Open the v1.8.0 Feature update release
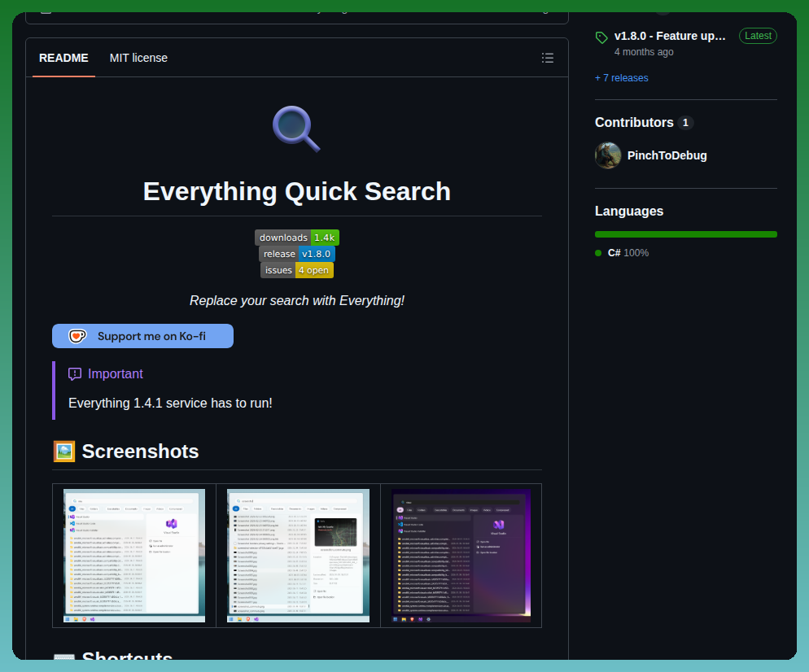Image resolution: width=809 pixels, height=672 pixels. click(x=670, y=36)
